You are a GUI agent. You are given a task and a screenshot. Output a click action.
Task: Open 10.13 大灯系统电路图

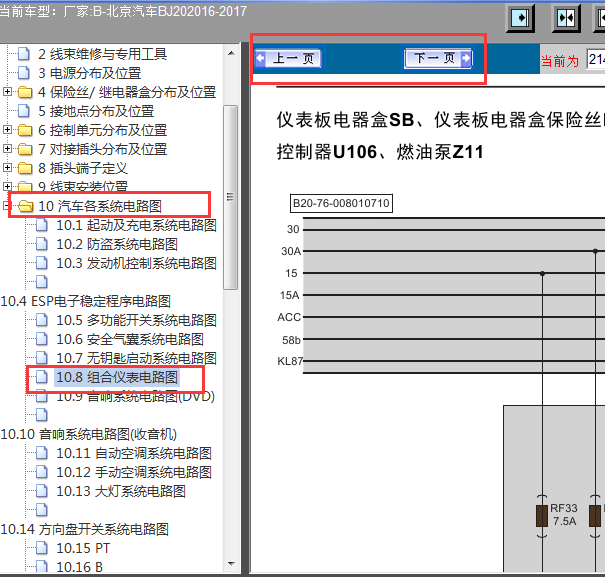(x=121, y=491)
